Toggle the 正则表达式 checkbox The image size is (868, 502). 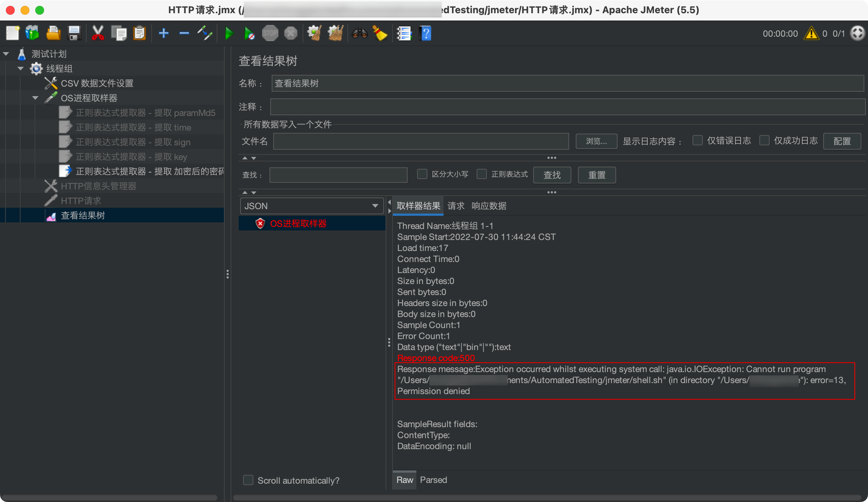[481, 174]
